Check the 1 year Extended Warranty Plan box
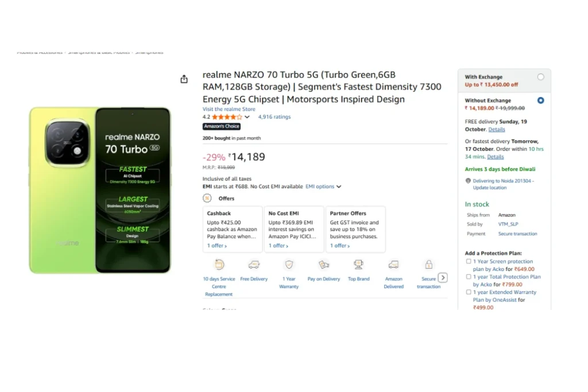This screenshot has height=392, width=588. [x=469, y=292]
